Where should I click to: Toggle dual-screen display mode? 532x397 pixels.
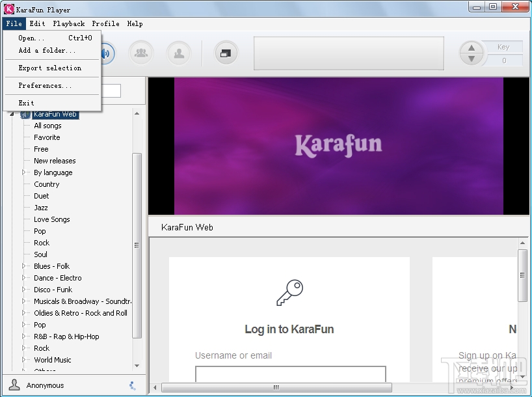click(x=226, y=53)
